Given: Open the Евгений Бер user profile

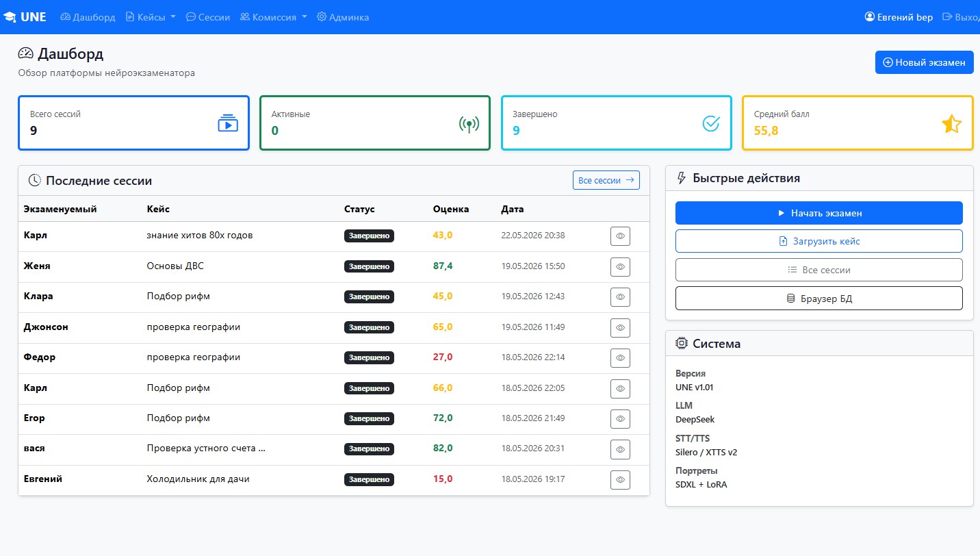Looking at the screenshot, I should coord(899,17).
